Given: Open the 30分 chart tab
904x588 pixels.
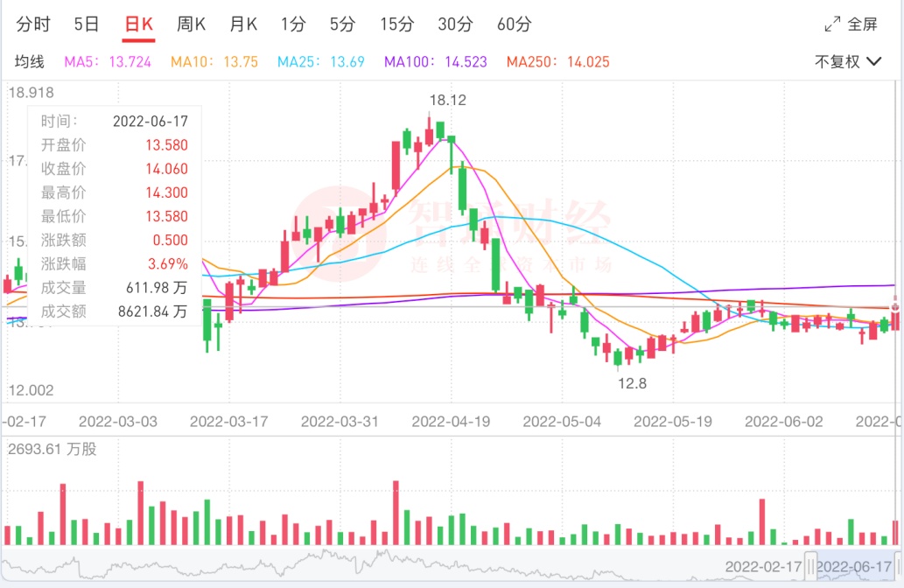Looking at the screenshot, I should click(455, 24).
